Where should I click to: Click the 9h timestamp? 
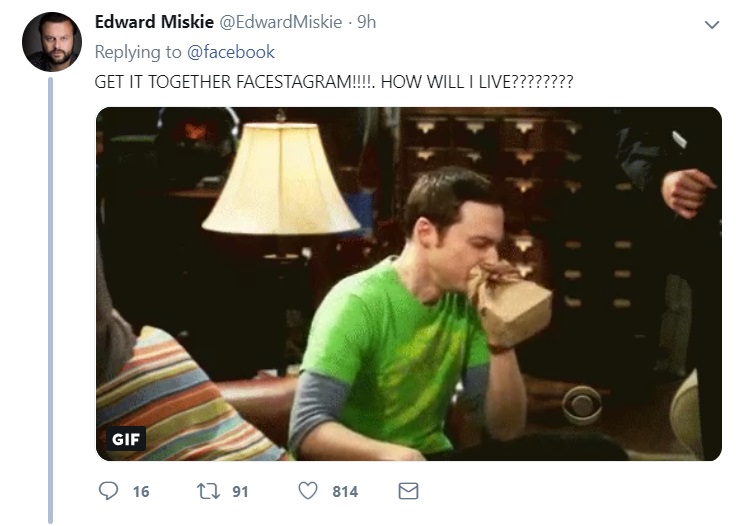click(x=366, y=22)
